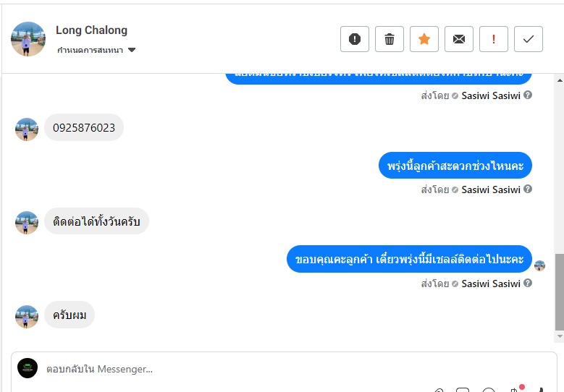Screen dimensions: 564x392
Task: Delete conversation using the trash icon
Action: 390,39
